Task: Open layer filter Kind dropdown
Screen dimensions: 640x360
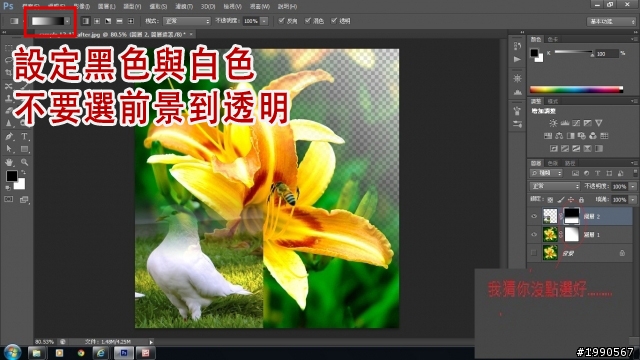Action: click(x=546, y=173)
